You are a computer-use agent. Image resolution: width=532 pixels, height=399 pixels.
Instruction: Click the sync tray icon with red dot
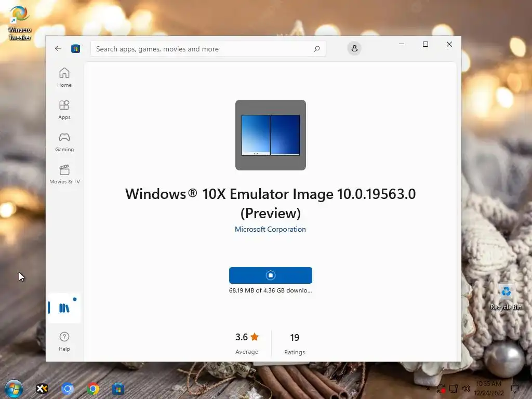pyautogui.click(x=441, y=389)
